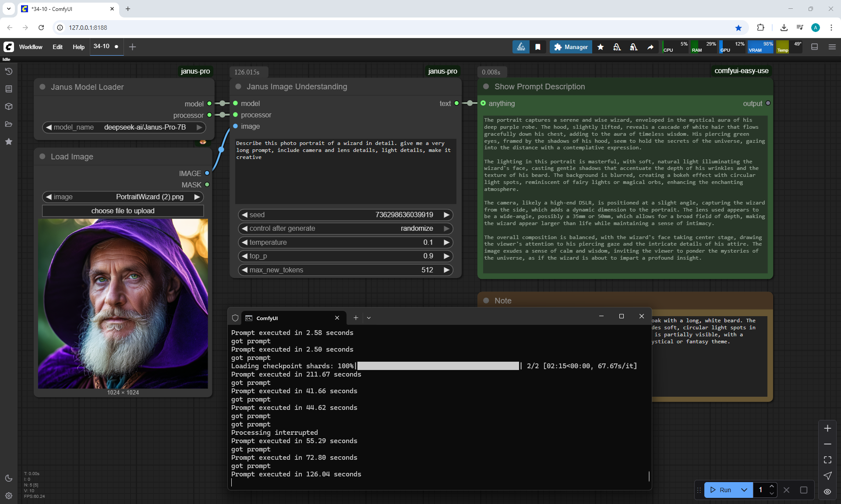Open the node library sidebar icon
Screen dimensions: 841x504
(8, 89)
